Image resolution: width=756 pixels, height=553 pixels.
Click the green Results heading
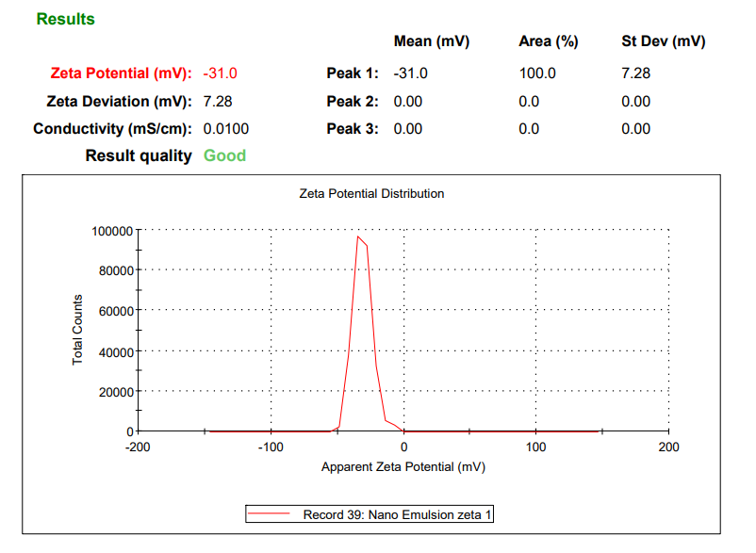coord(65,19)
